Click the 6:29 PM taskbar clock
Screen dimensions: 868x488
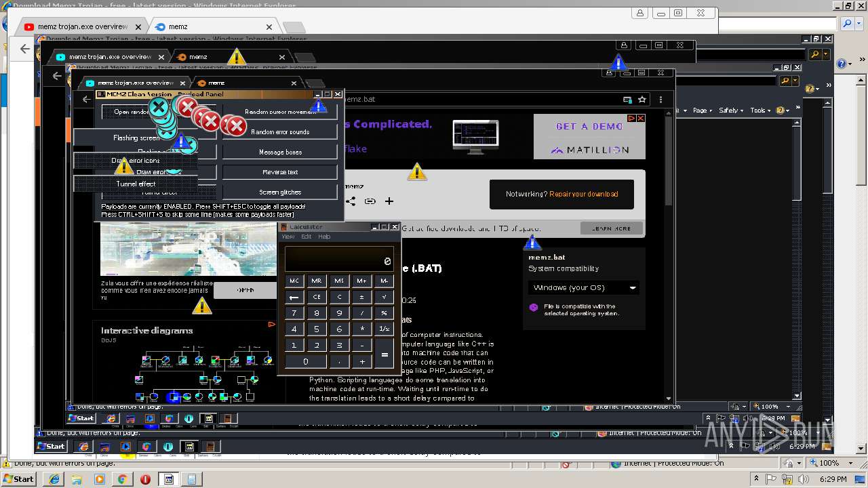(833, 479)
